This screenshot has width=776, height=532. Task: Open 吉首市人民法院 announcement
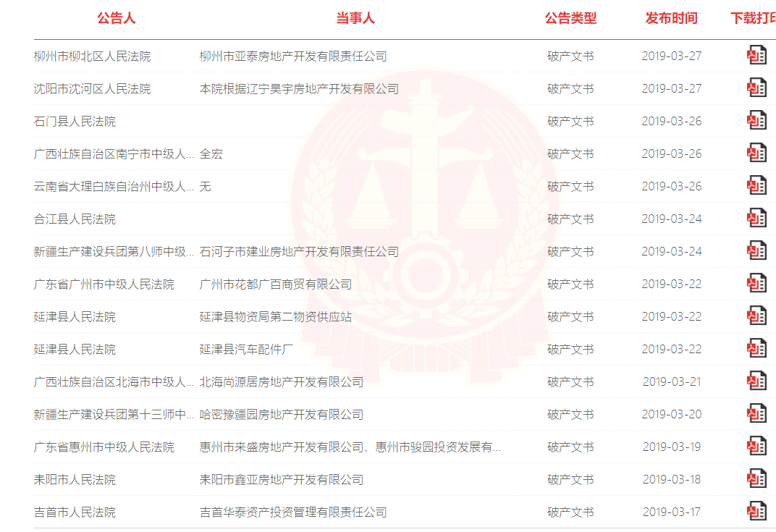pos(75,512)
